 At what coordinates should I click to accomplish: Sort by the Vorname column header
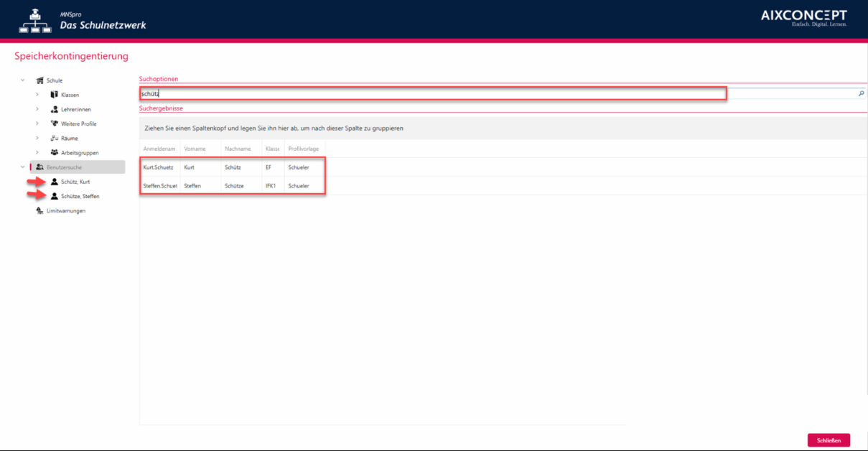195,149
